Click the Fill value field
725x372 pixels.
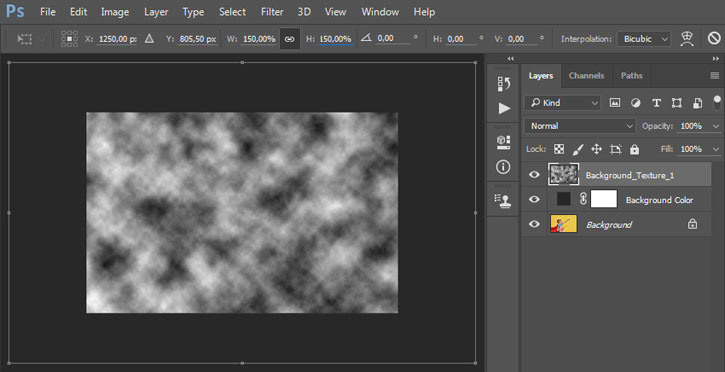coord(691,149)
